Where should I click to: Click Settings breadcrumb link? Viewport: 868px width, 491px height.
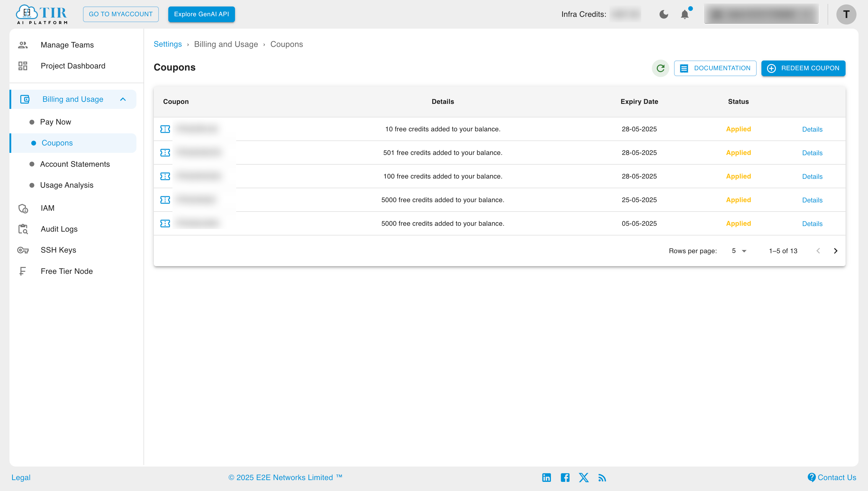[168, 44]
